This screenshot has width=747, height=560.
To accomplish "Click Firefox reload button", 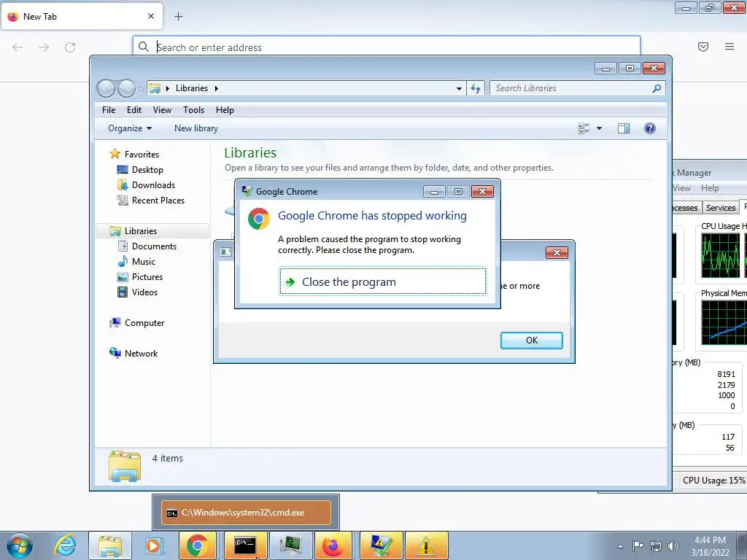I will point(70,47).
